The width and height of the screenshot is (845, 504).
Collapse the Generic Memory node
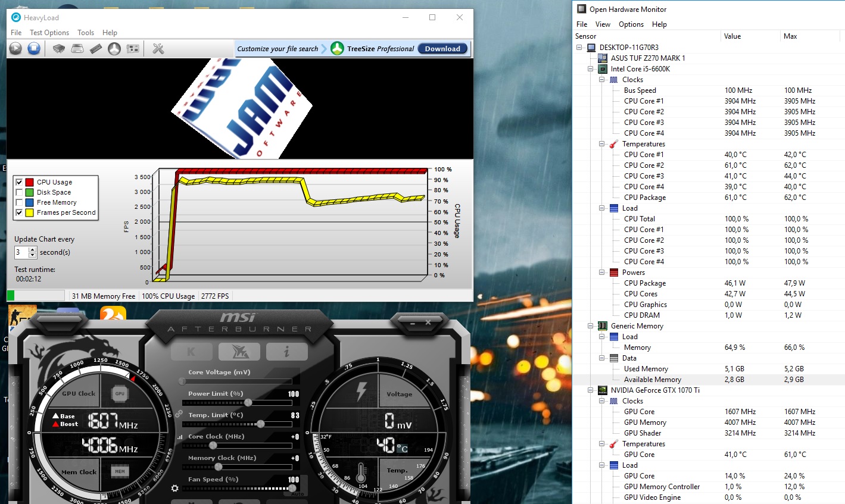coord(591,326)
